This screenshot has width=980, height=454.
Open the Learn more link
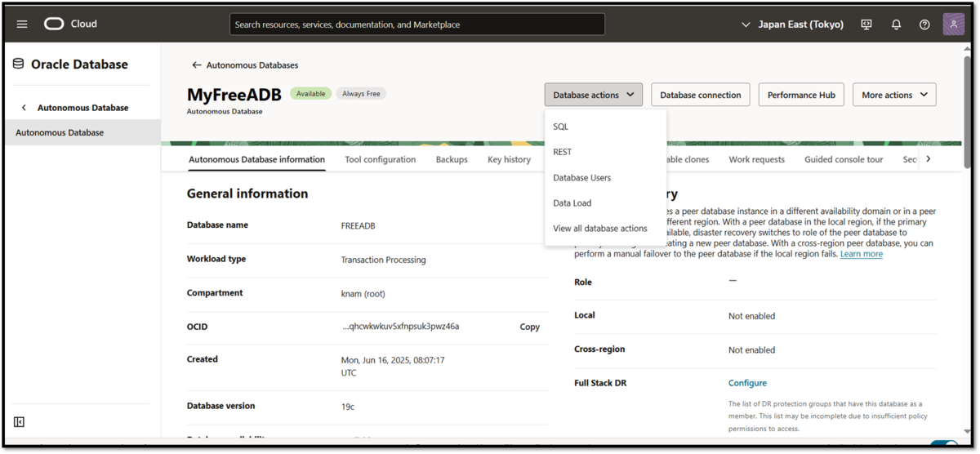862,254
